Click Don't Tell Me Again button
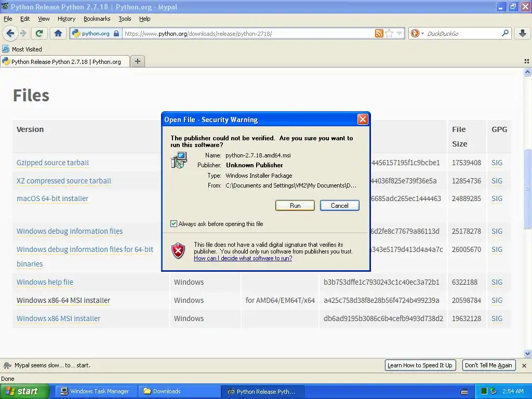 click(x=488, y=365)
